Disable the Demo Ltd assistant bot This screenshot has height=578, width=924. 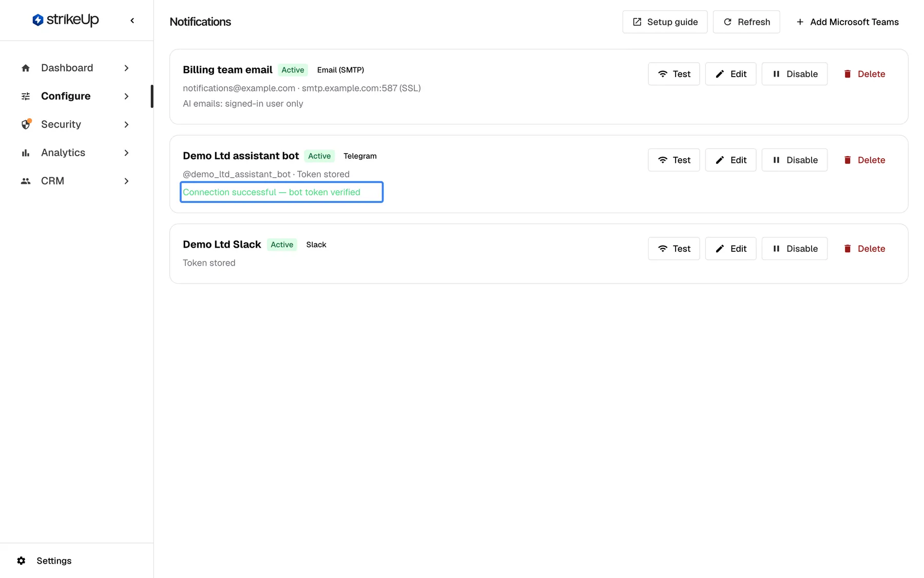coord(795,160)
